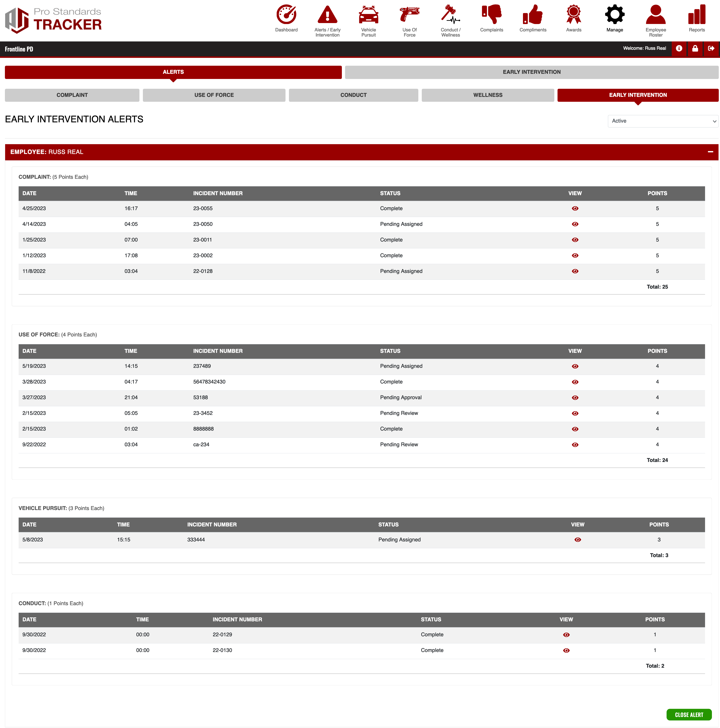This screenshot has height=728, width=720.
Task: Click the lock icon next to welcome text
Action: tap(695, 49)
